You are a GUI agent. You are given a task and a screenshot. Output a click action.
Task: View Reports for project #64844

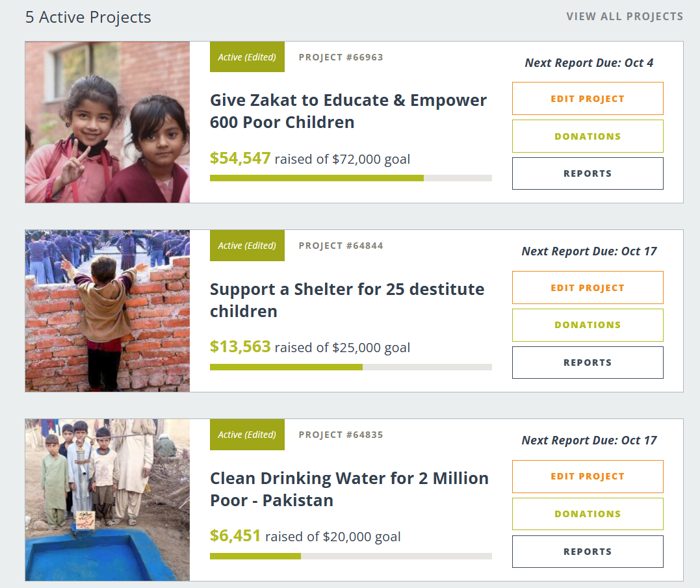pos(588,363)
